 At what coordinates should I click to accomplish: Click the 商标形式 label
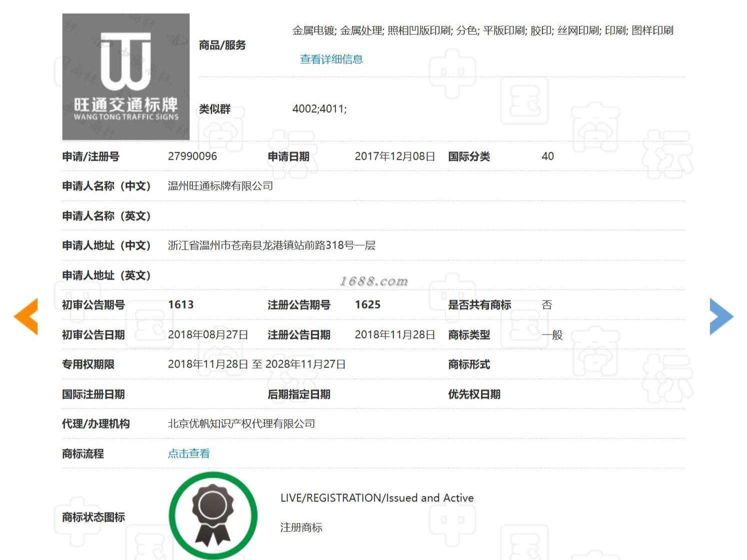click(x=469, y=364)
